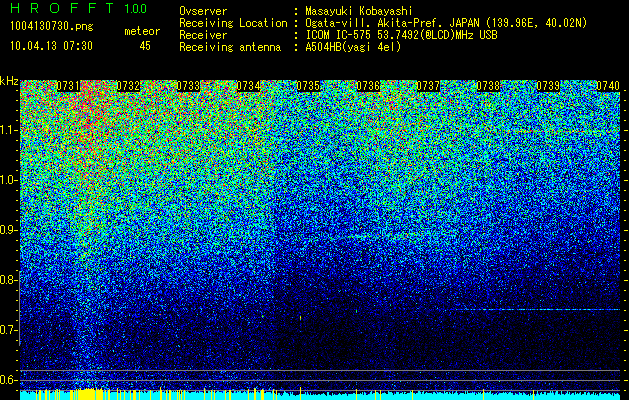Click the 0732 time marker

click(x=128, y=86)
